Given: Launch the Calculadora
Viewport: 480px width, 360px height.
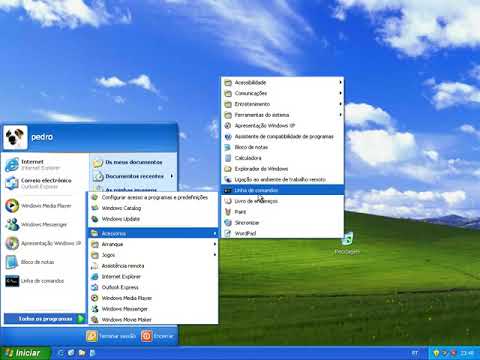Looking at the screenshot, I should [x=283, y=158].
